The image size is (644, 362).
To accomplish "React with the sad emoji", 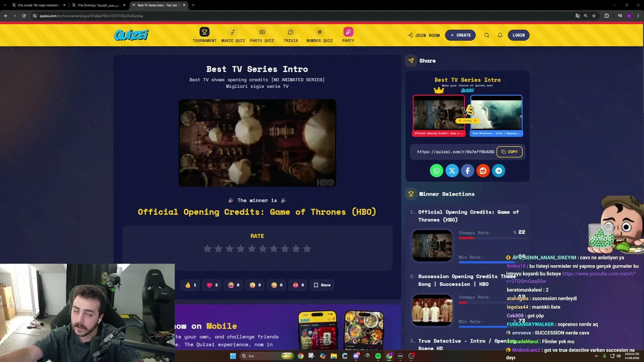I will click(277, 285).
